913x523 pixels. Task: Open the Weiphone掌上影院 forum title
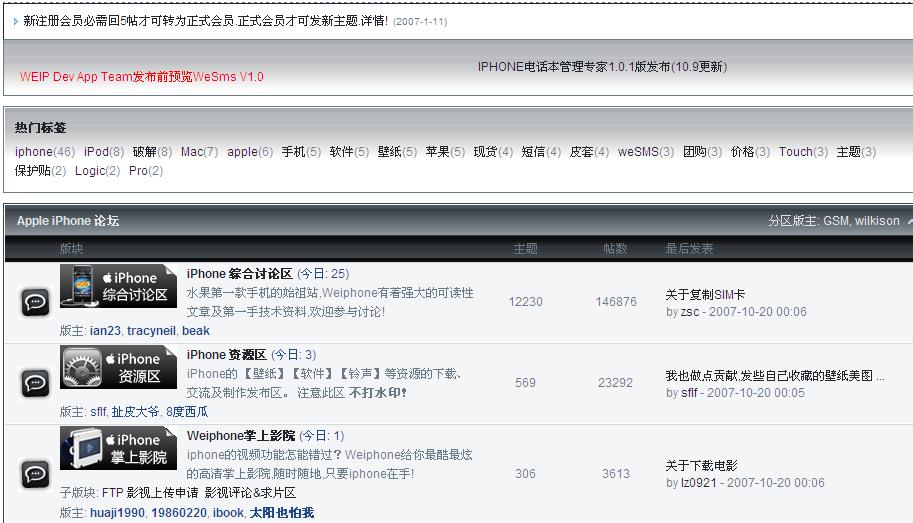pos(241,436)
